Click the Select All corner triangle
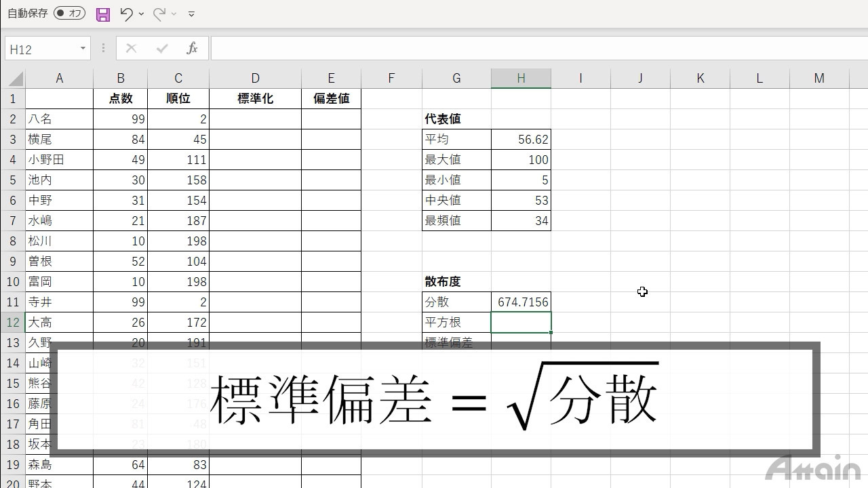Image resolution: width=868 pixels, height=488 pixels. click(15, 79)
